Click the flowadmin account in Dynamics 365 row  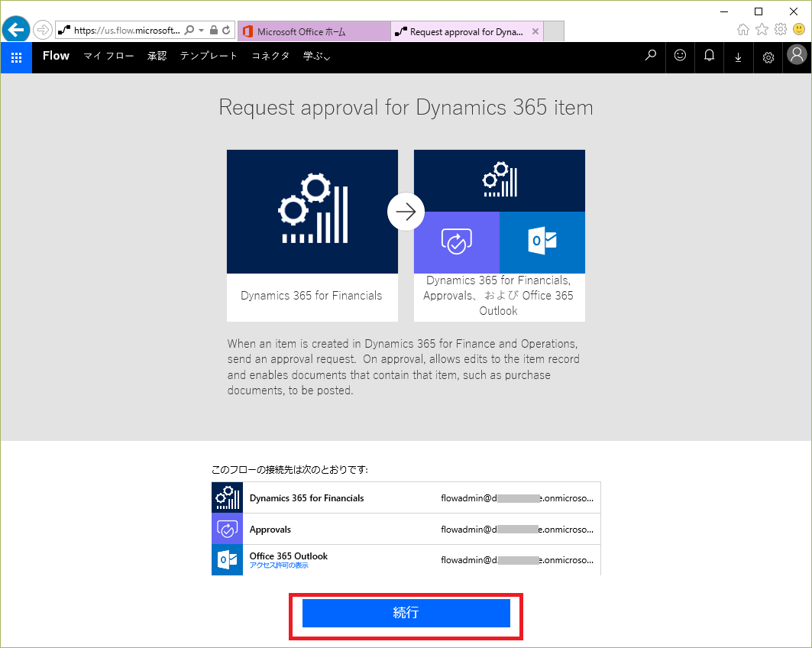[517, 498]
